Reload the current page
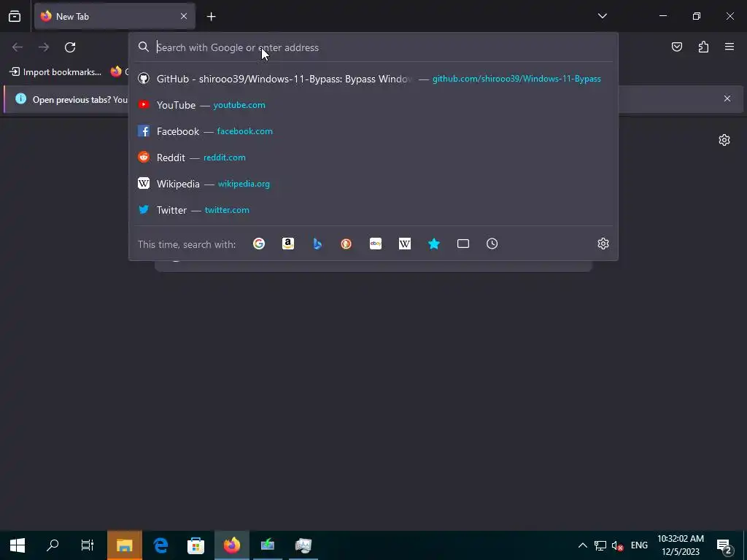This screenshot has width=747, height=560. point(70,47)
